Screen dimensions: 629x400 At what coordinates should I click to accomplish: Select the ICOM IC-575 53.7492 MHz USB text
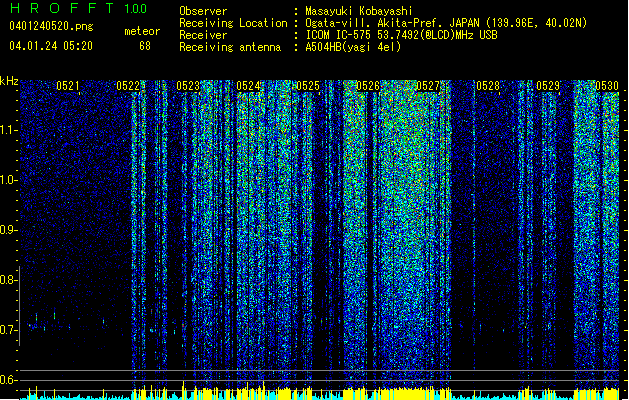coord(401,35)
